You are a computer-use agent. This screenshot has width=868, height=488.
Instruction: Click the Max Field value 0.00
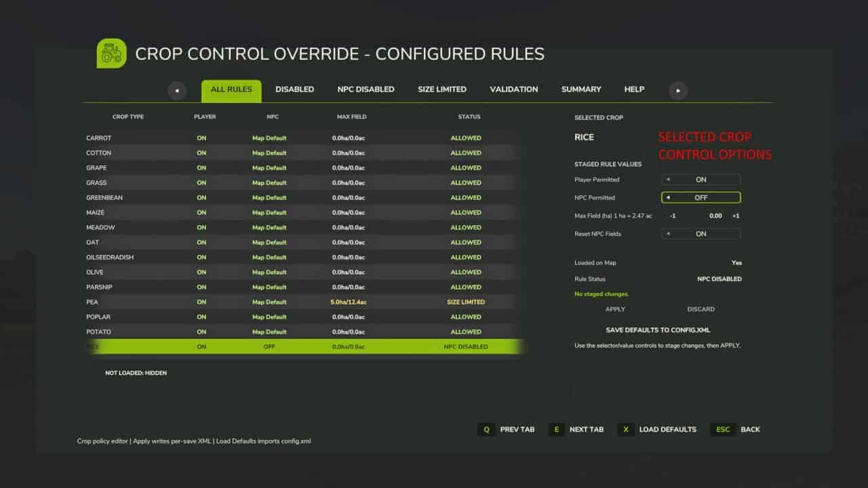(x=715, y=216)
